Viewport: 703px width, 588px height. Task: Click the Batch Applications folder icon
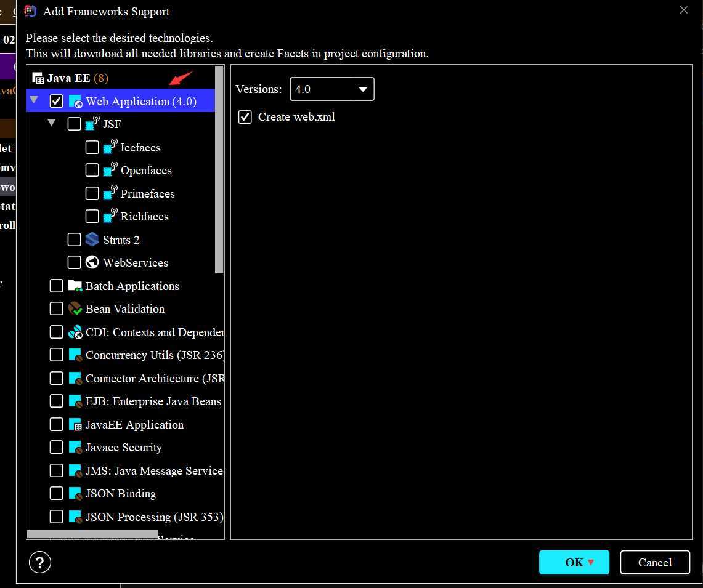point(75,286)
